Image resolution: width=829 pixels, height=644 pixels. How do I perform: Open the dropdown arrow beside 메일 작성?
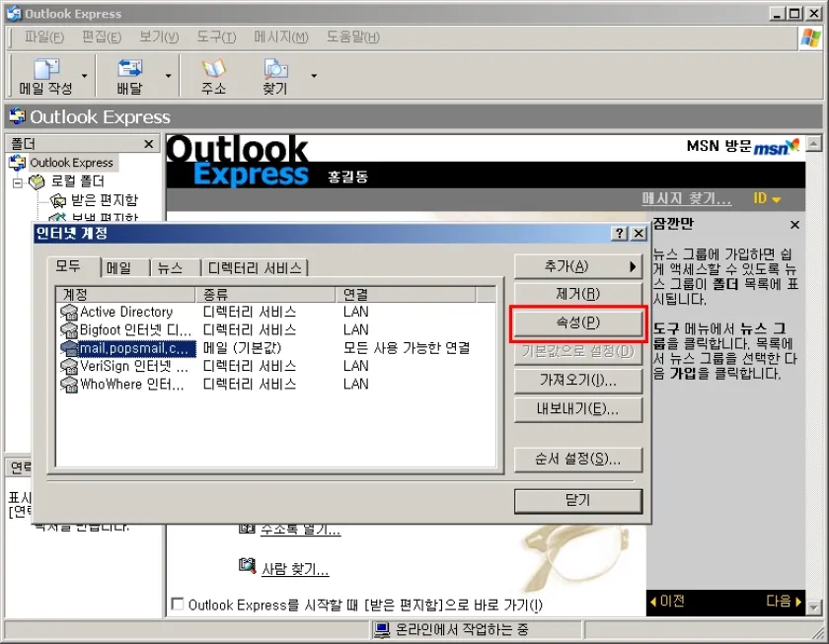pos(84,77)
